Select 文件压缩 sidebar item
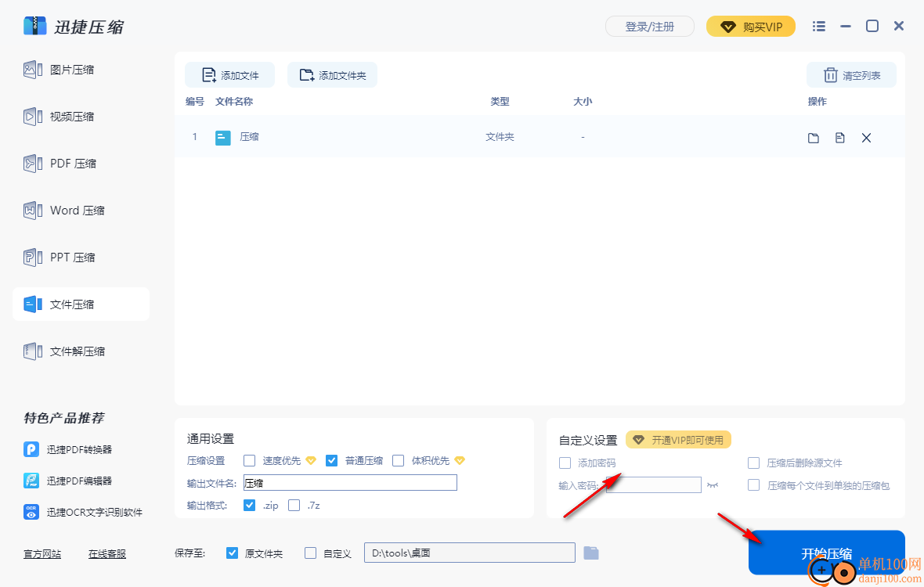This screenshot has width=924, height=587. coord(81,304)
